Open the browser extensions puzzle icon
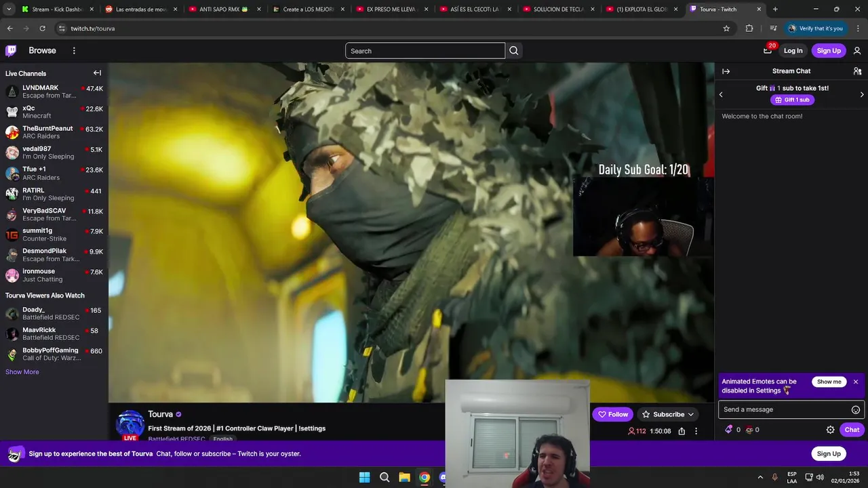 point(749,28)
